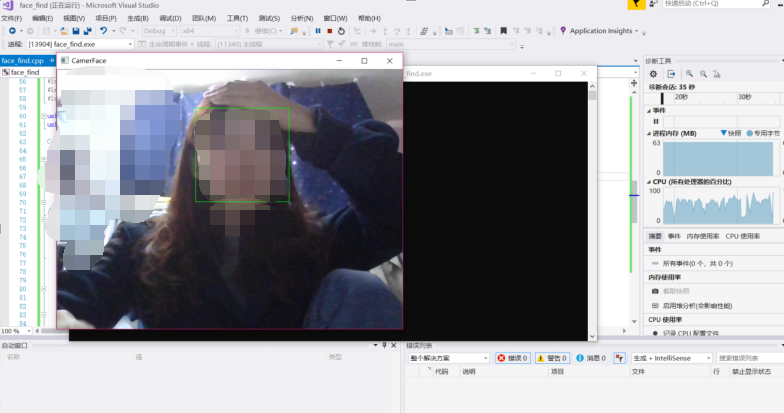784x413 pixels.
Task: Toggle the Warnings 0 filter button
Action: pyautogui.click(x=552, y=358)
